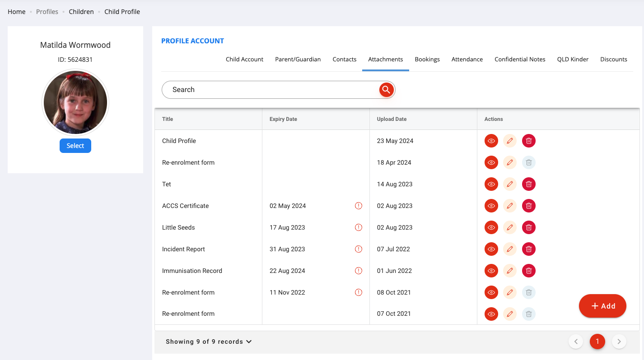The image size is (644, 360).
Task: Click the red search magnifier icon
Action: pos(386,90)
